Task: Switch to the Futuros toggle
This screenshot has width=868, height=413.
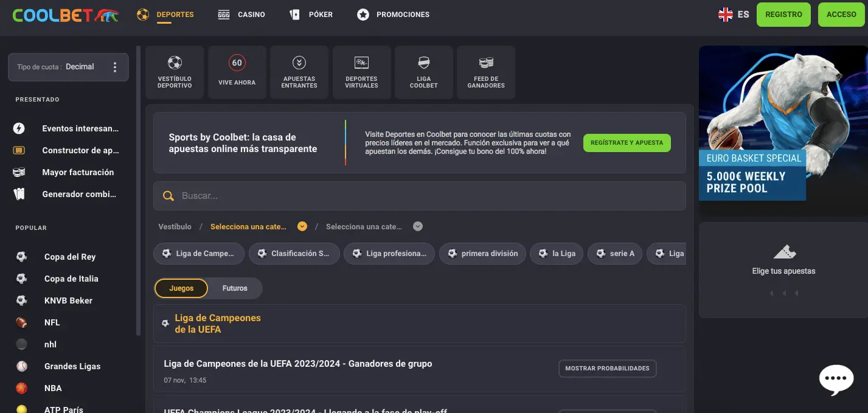Action: (235, 288)
